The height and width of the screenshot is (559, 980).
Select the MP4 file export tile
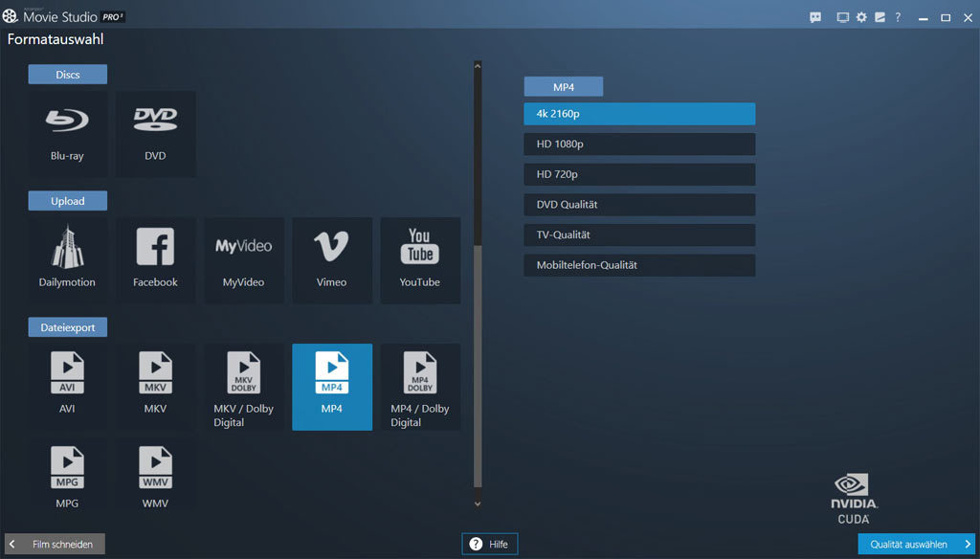click(x=332, y=387)
